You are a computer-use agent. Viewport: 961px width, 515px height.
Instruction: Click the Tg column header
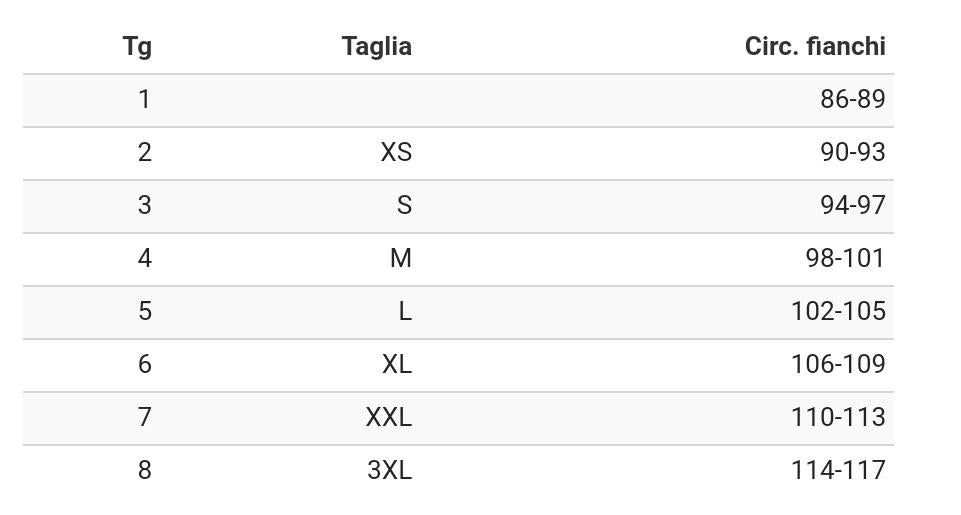(x=137, y=46)
